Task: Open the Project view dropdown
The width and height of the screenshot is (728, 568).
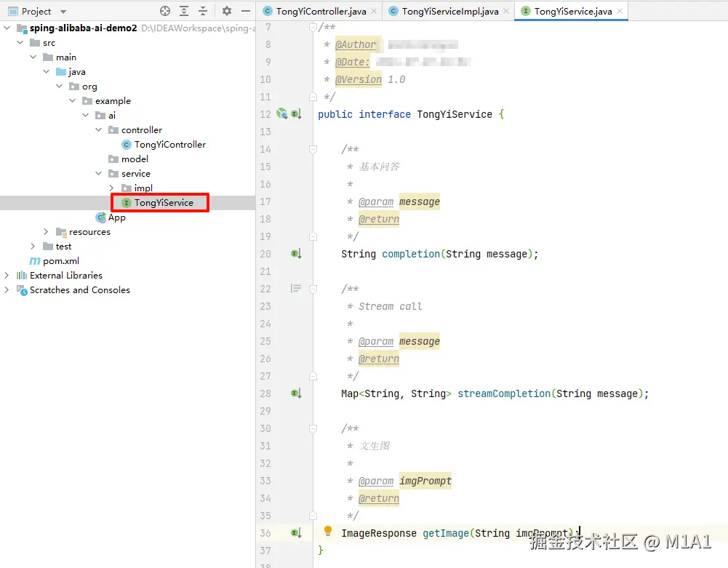Action: coord(63,12)
